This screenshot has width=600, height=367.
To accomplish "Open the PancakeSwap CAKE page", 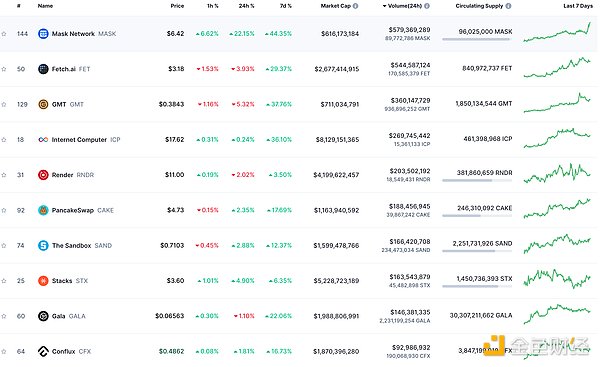I will point(83,210).
